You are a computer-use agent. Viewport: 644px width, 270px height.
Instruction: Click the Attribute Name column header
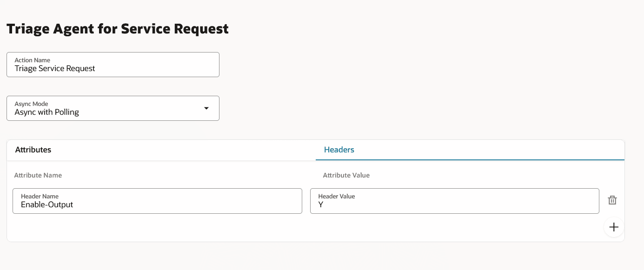pos(38,175)
